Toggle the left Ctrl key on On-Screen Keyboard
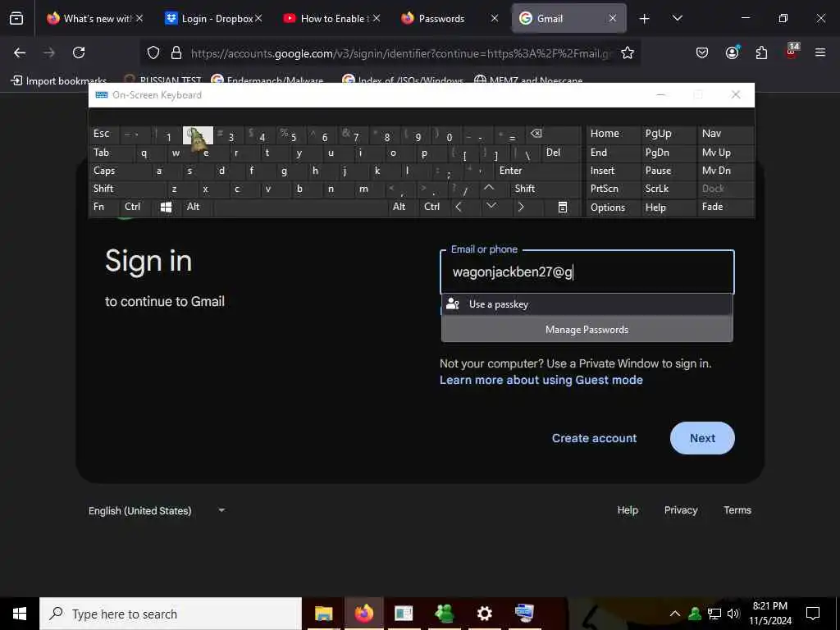Image resolution: width=840 pixels, height=630 pixels. 136,207
